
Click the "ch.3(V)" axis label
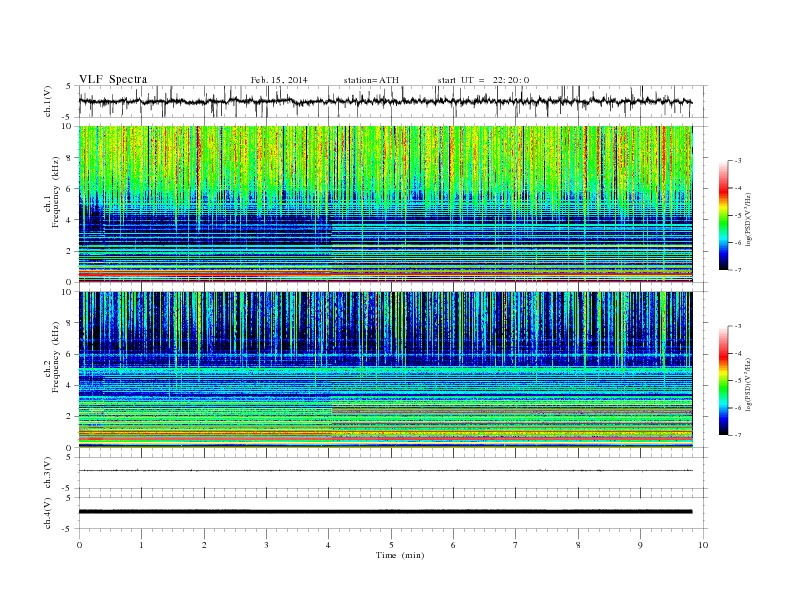tap(48, 473)
